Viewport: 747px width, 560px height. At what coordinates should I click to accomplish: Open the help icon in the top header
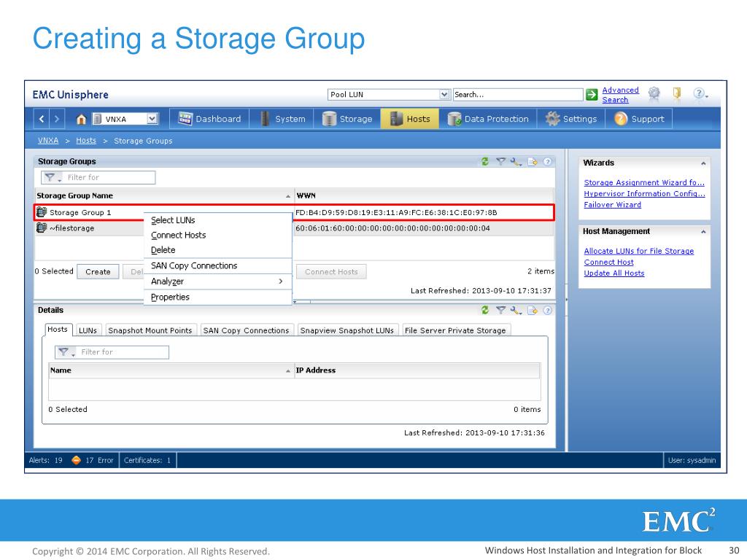pos(699,93)
